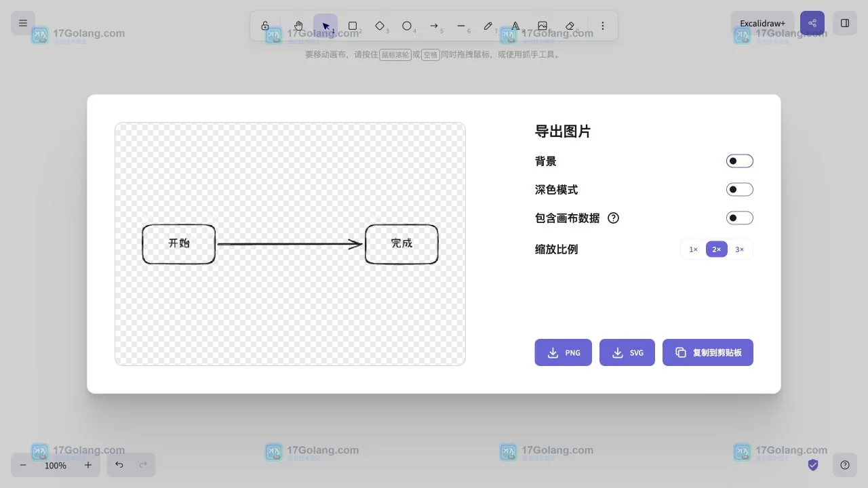Select the Line drawing tool

point(461,26)
